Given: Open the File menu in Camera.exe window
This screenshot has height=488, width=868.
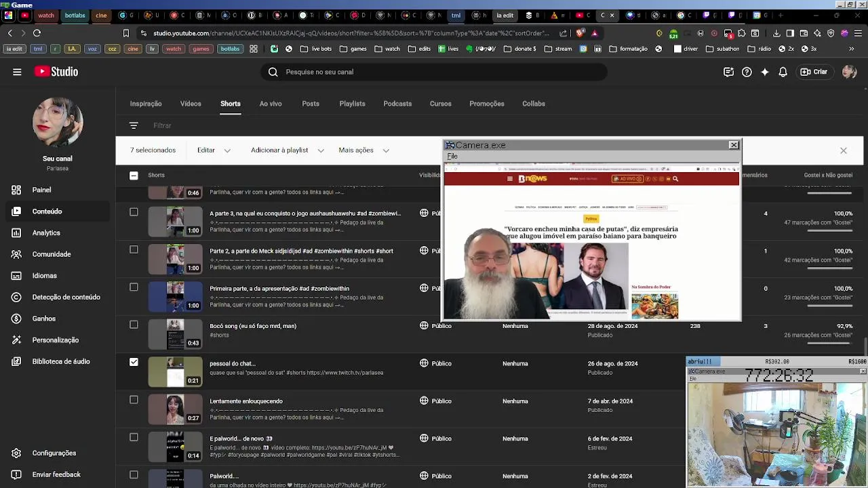Looking at the screenshot, I should point(452,157).
